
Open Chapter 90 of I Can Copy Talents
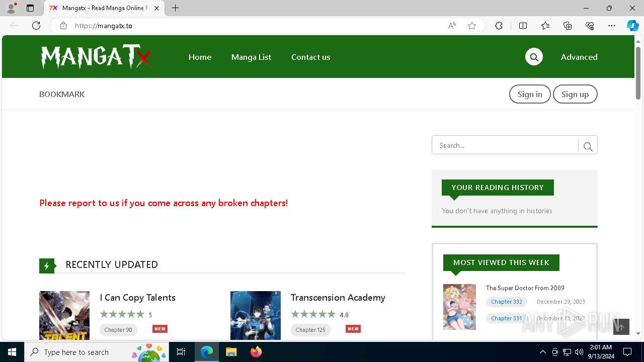point(118,329)
